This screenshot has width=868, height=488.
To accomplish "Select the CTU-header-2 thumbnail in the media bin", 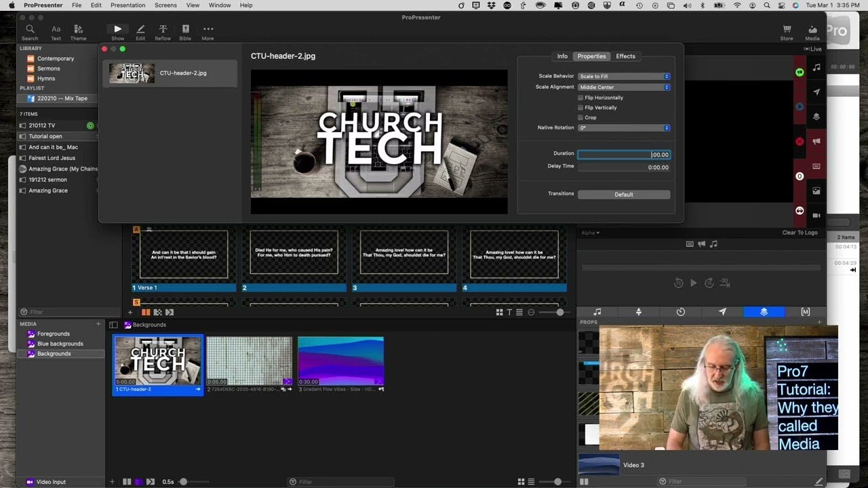I will click(158, 365).
